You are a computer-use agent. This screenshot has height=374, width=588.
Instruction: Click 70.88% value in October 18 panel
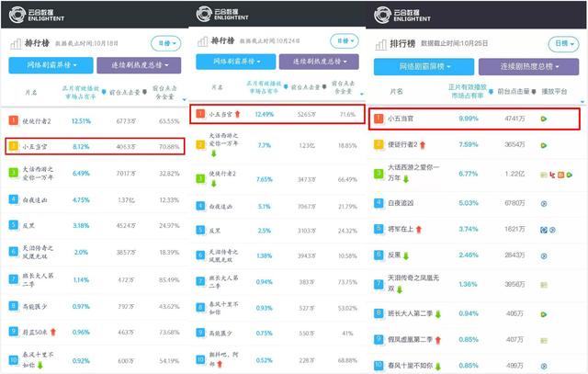coord(169,147)
